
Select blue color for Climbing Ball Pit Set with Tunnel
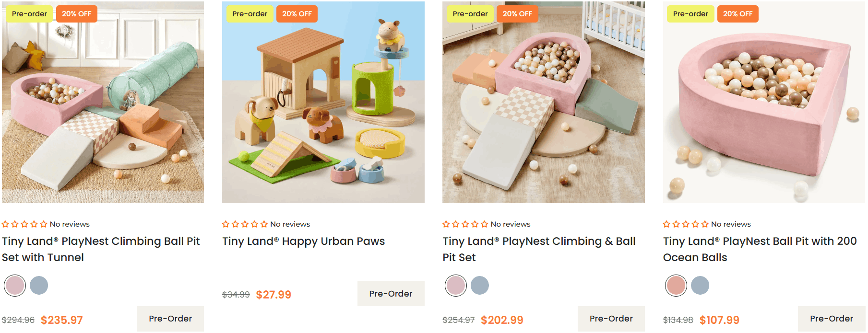tap(39, 286)
